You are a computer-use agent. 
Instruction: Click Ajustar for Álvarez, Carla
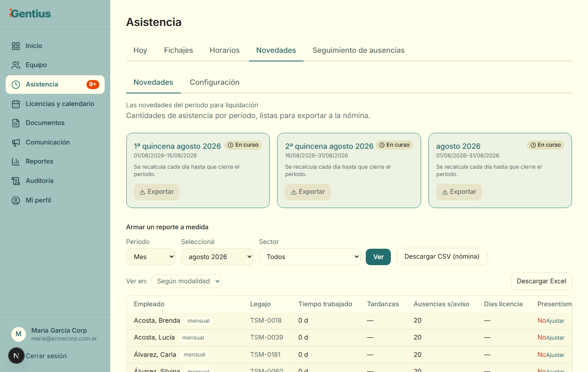pyautogui.click(x=555, y=355)
